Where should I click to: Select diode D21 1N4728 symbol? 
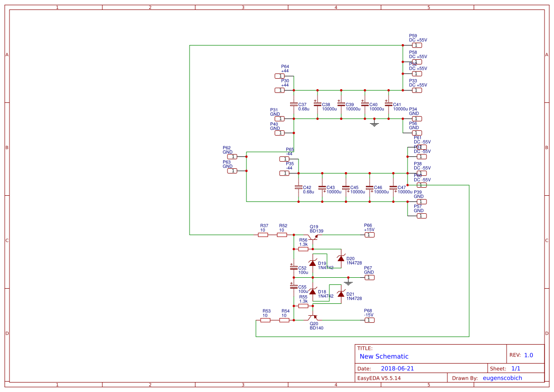pos(342,294)
